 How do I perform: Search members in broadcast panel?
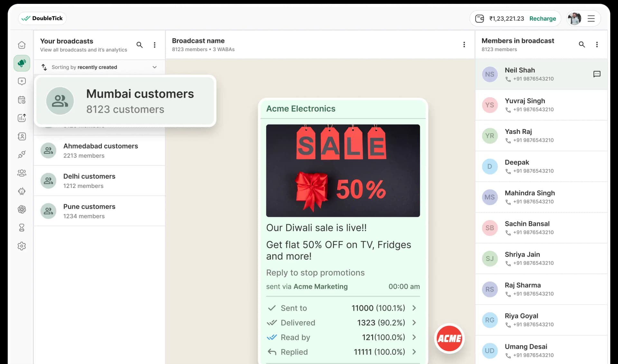(x=582, y=44)
